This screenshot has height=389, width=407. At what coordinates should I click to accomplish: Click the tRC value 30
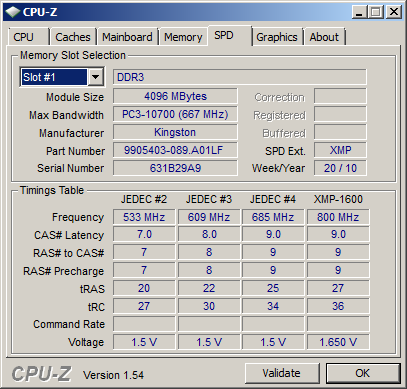pyautogui.click(x=209, y=306)
